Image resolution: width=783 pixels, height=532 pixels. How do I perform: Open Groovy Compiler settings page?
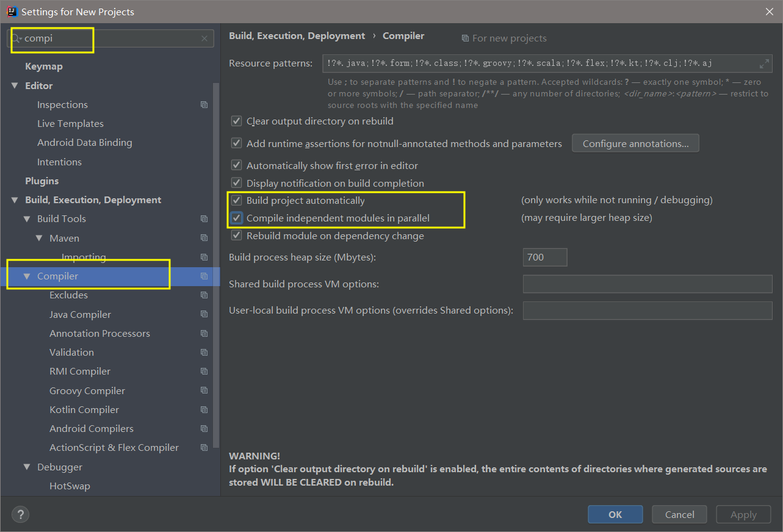click(x=87, y=391)
